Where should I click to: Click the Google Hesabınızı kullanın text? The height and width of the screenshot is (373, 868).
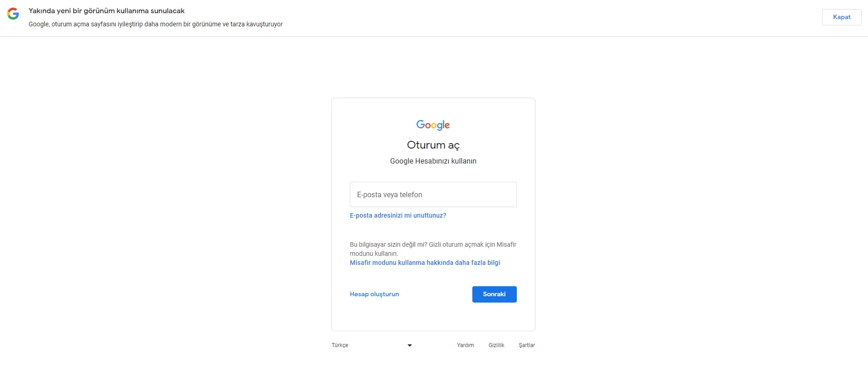(433, 161)
